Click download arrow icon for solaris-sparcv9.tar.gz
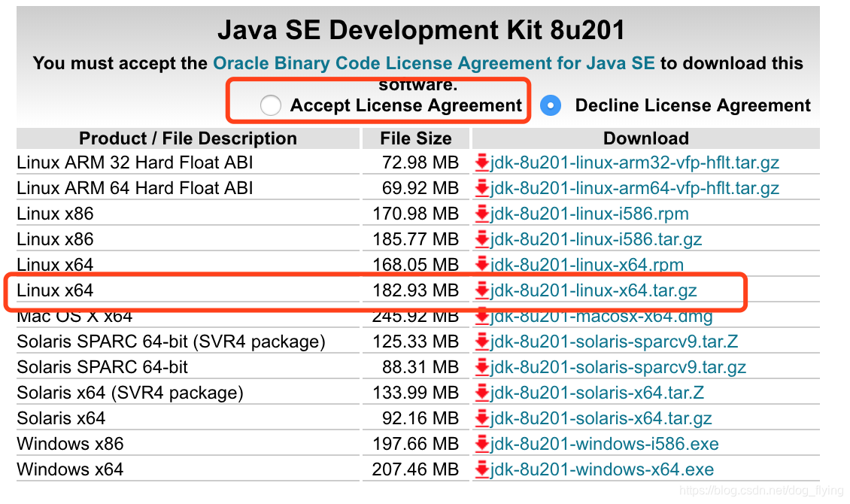 tap(481, 367)
